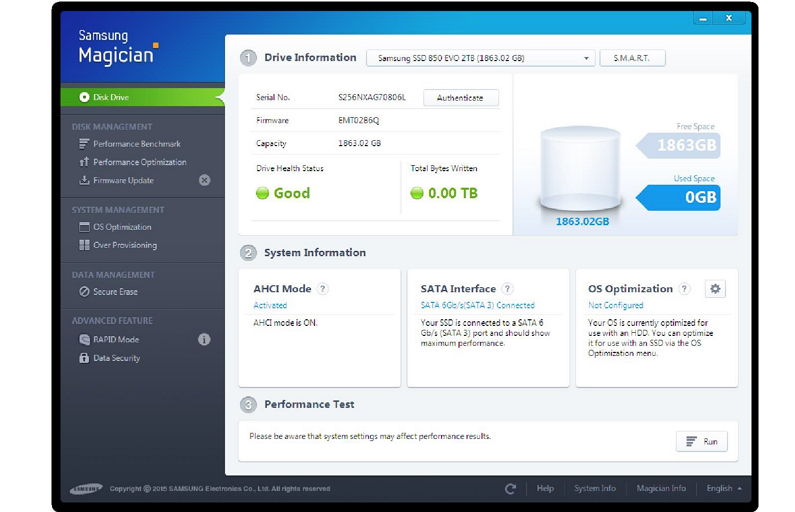Click the Used Space 0GB label
The height and width of the screenshot is (512, 795).
(679, 197)
